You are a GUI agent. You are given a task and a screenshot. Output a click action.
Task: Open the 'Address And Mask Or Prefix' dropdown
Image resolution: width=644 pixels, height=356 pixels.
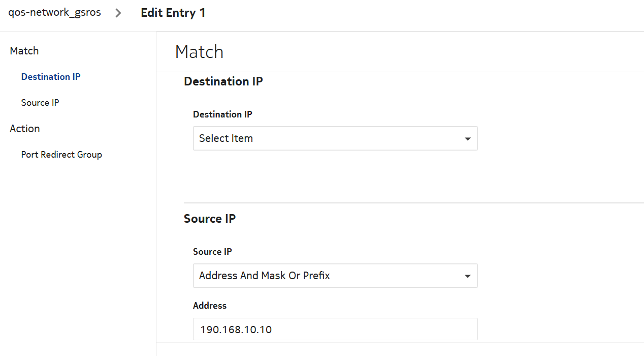click(x=335, y=276)
